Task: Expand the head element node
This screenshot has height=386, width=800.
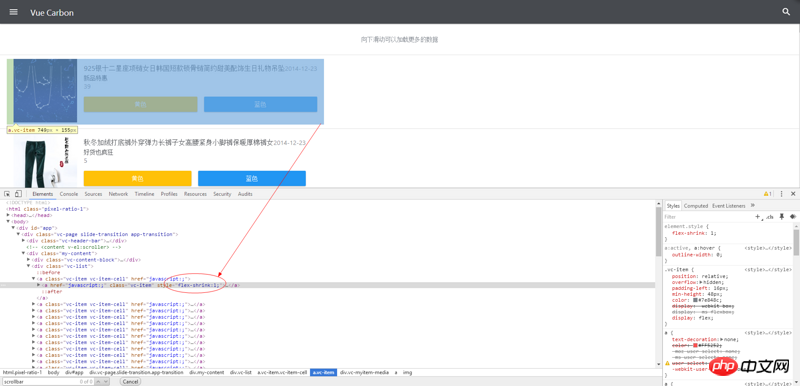Action: 8,215
